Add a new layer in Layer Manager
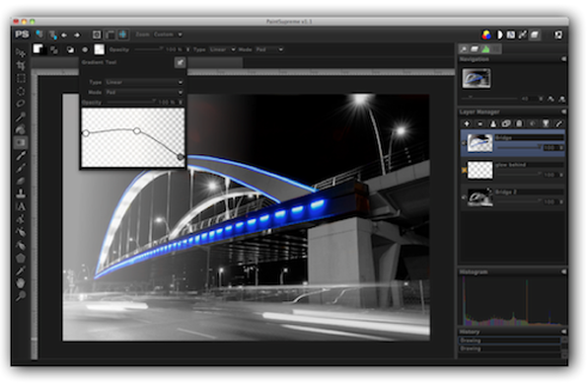 [x=467, y=123]
